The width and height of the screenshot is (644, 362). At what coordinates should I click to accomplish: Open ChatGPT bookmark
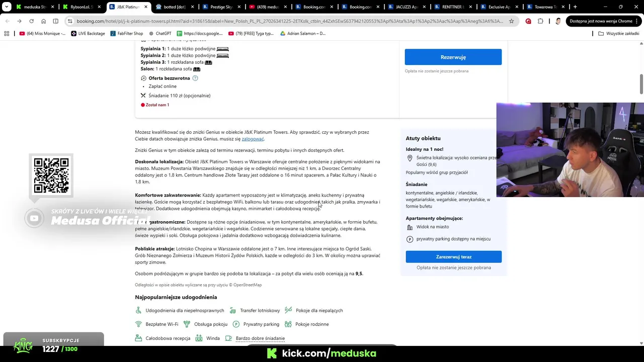159,33
